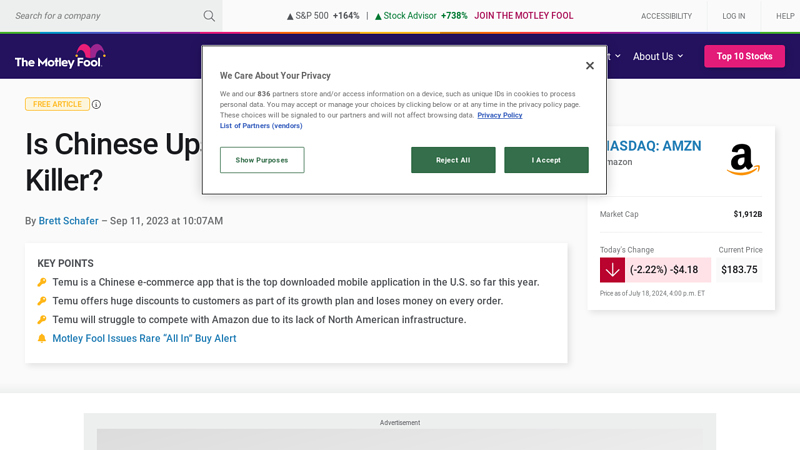Close the privacy dialog with X
This screenshot has width=800, height=450.
(x=590, y=66)
